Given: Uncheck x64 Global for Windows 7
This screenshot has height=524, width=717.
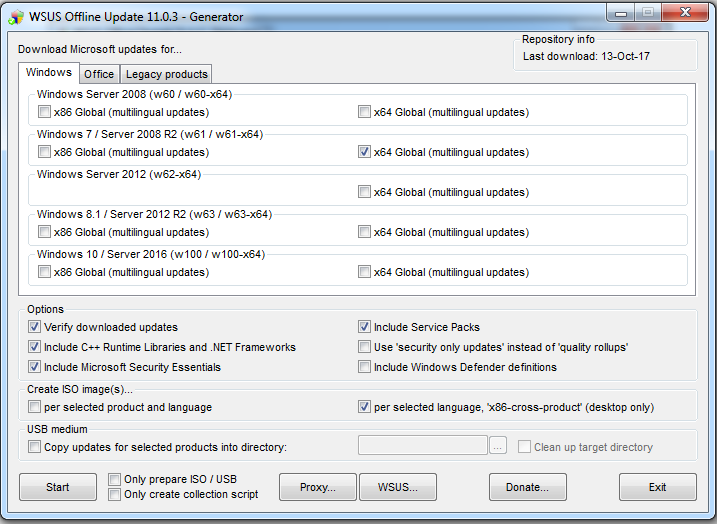Looking at the screenshot, I should coord(364,153).
